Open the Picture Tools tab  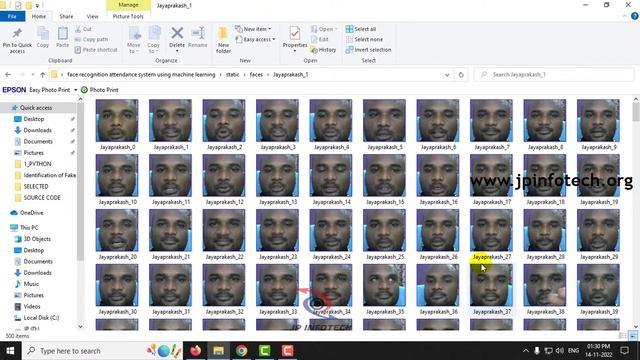pos(128,16)
